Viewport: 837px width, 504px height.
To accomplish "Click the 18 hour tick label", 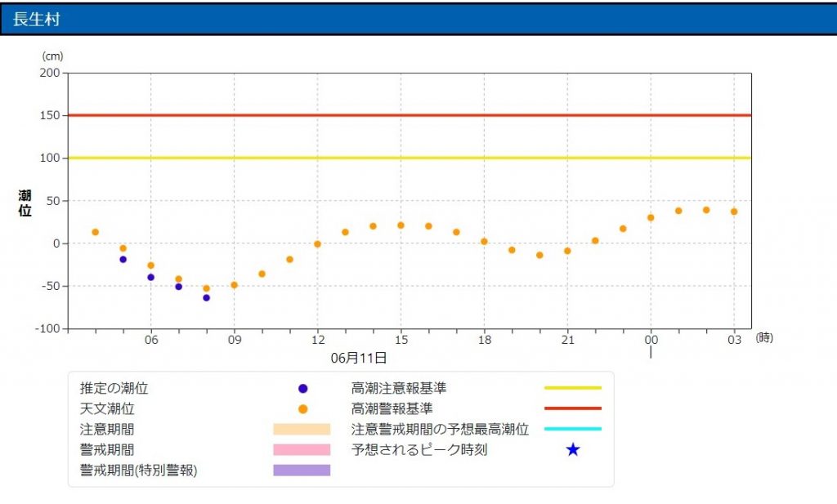I will click(x=484, y=340).
